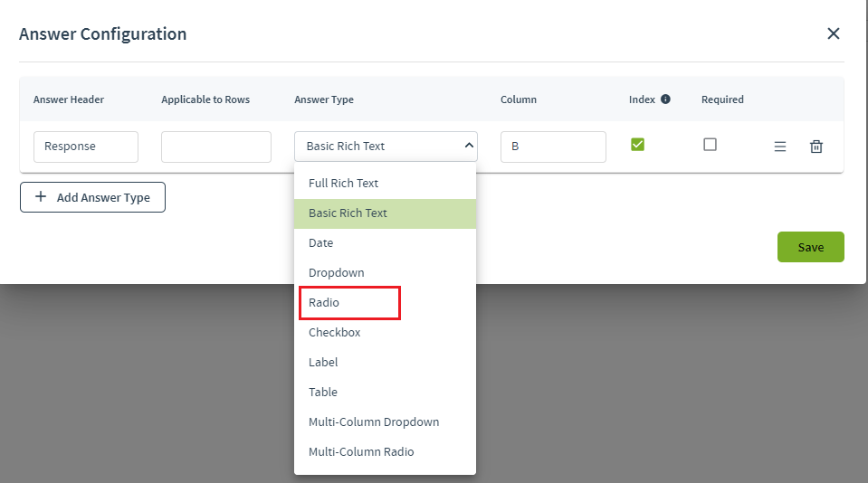Image resolution: width=868 pixels, height=483 pixels.
Task: Pick Table answer type
Action: (385, 393)
